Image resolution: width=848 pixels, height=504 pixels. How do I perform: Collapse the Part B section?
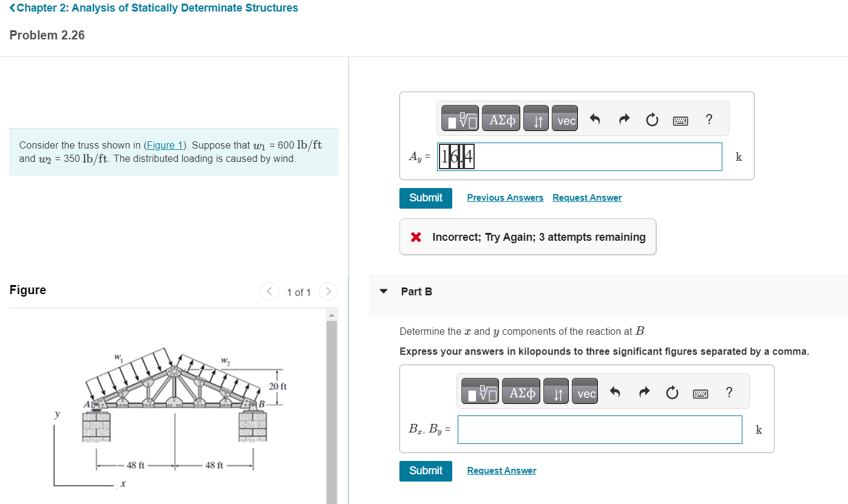pos(383,291)
